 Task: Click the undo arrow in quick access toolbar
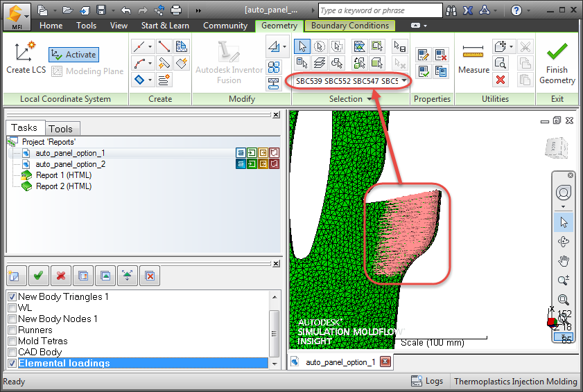click(x=125, y=10)
